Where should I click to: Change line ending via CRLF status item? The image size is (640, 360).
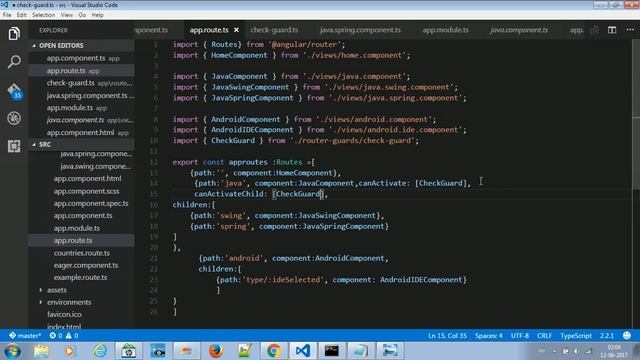544,336
